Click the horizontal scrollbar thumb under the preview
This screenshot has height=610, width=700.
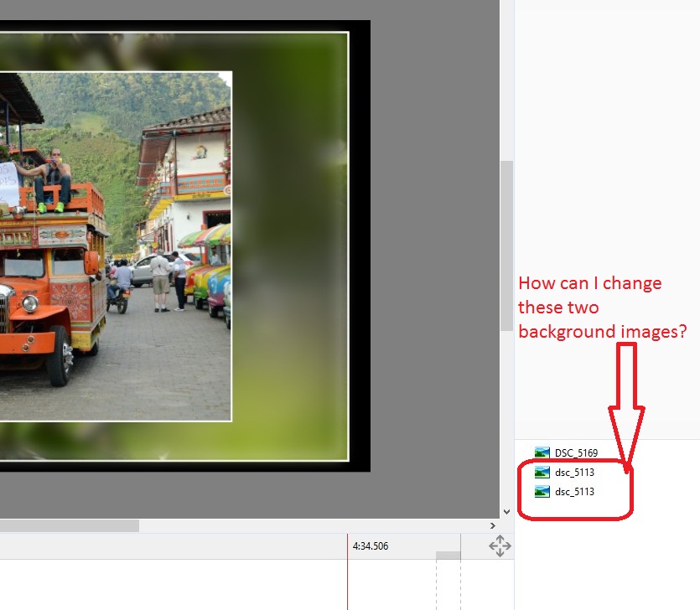click(x=67, y=525)
